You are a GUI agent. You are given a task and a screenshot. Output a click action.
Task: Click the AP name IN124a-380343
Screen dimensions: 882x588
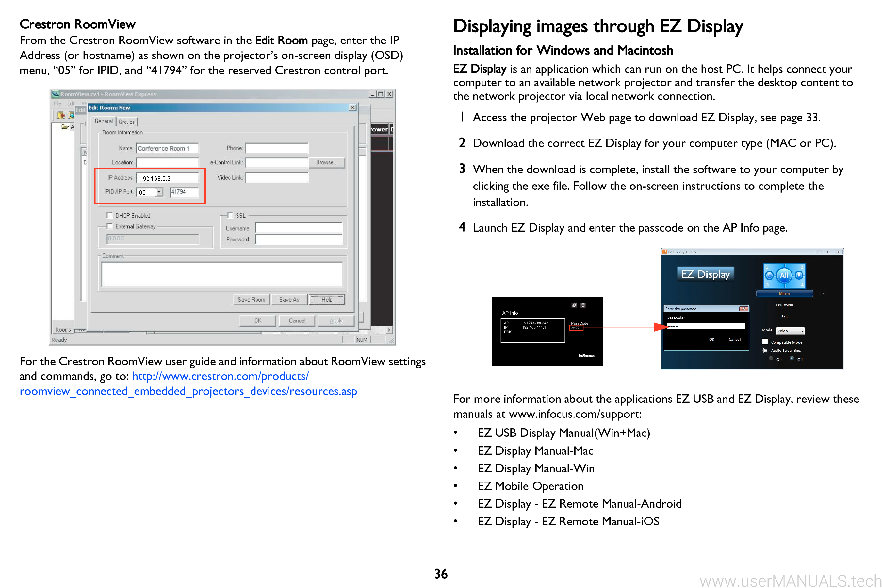tap(535, 323)
